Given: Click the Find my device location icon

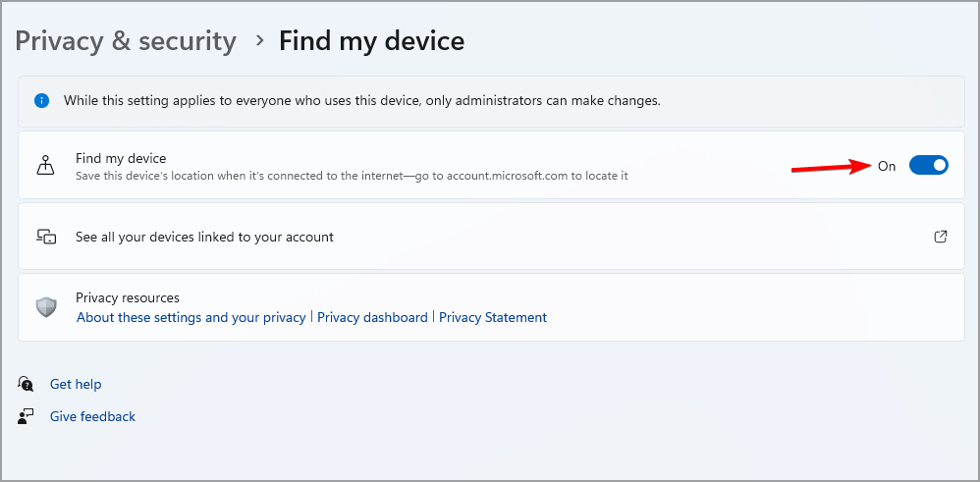Looking at the screenshot, I should pyautogui.click(x=46, y=166).
